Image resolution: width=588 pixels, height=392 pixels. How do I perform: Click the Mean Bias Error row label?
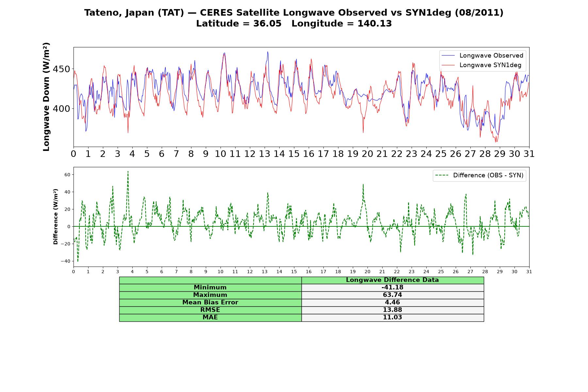coord(210,302)
